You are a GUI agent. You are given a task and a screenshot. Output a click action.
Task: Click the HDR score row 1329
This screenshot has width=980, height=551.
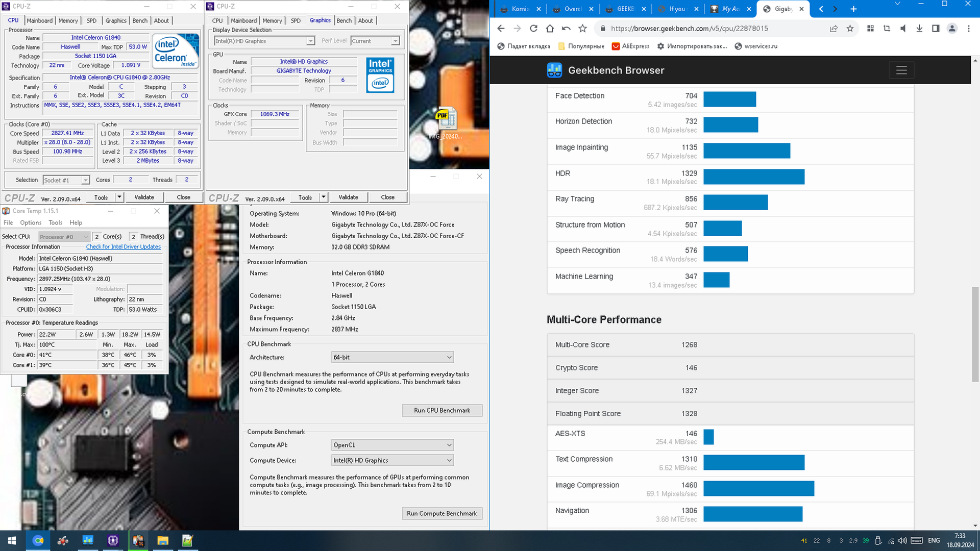[730, 177]
